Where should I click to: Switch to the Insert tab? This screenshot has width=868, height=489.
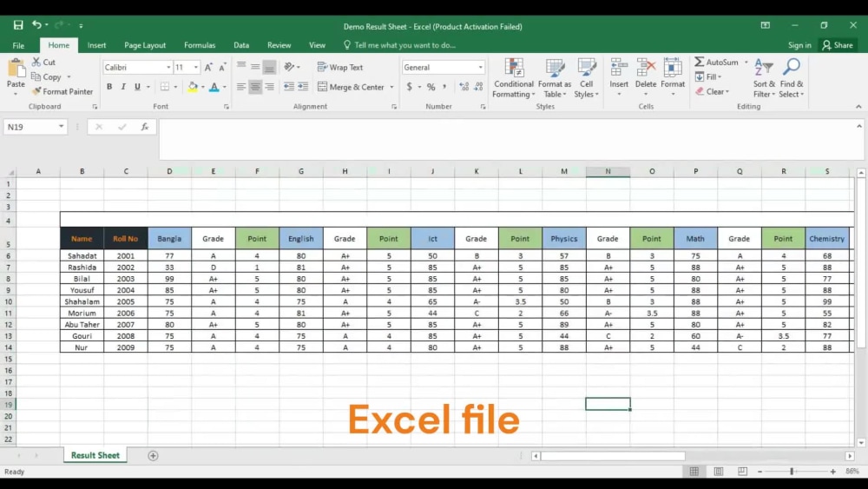[x=96, y=45]
